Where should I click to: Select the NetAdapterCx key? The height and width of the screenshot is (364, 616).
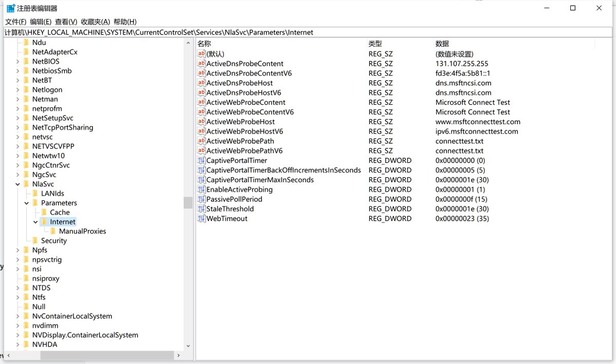pyautogui.click(x=55, y=52)
